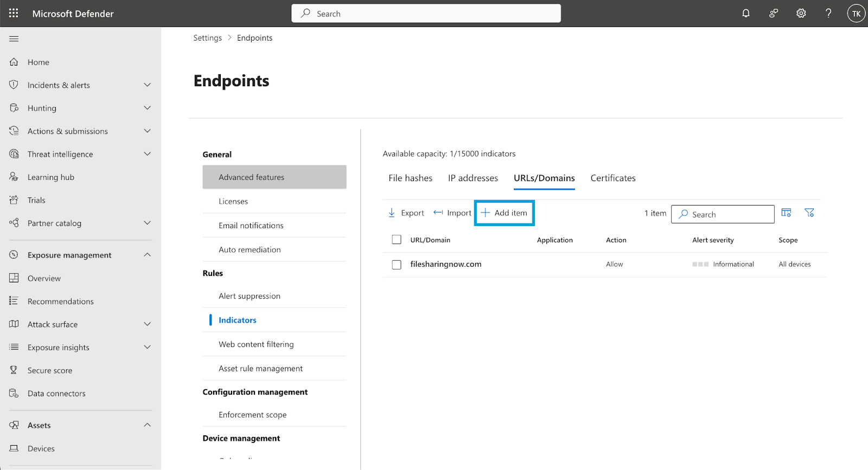
Task: Open the app launcher waffle icon
Action: point(14,14)
